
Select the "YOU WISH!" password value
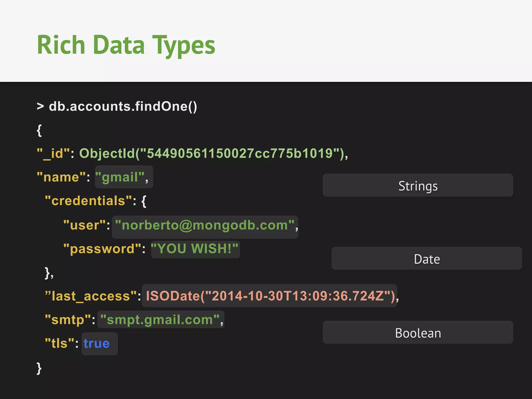195,249
